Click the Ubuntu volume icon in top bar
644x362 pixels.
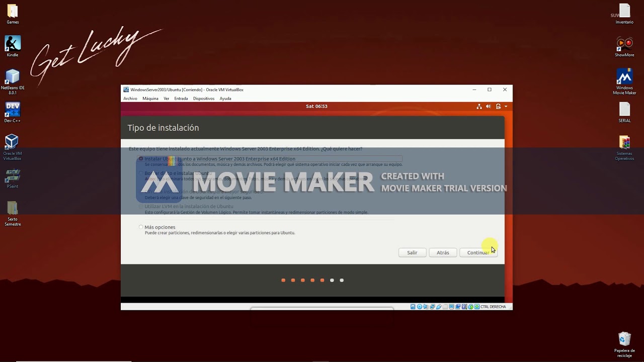(489, 107)
